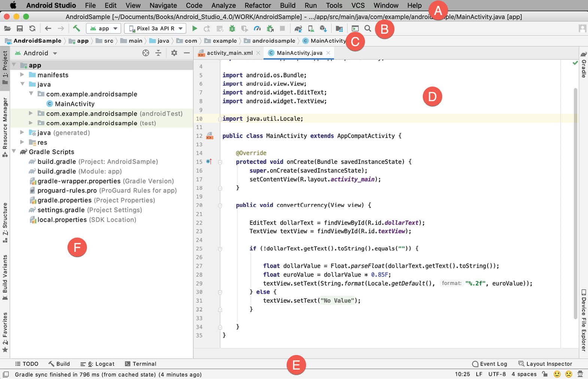This screenshot has width=588, height=379.
Task: Open the Apple menu
Action: [13, 5]
